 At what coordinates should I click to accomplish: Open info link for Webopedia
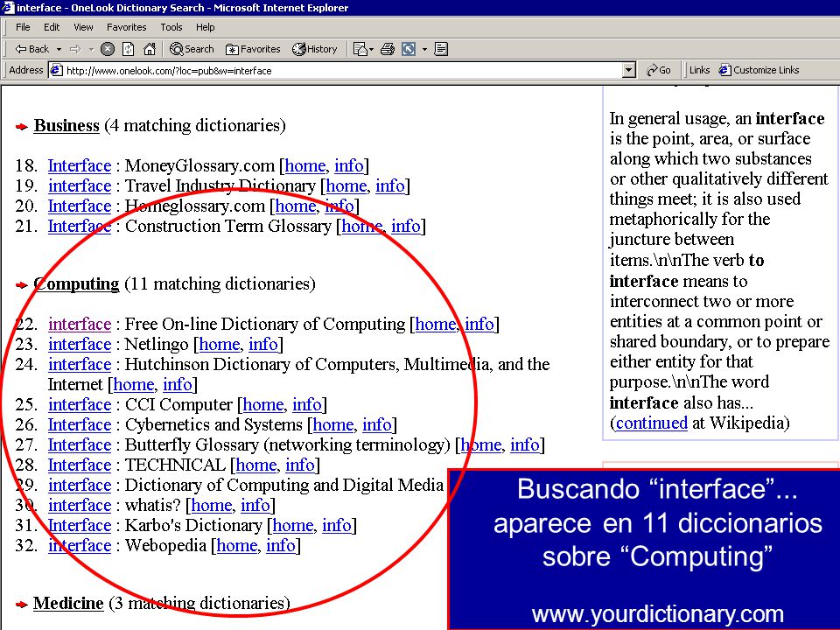(281, 545)
